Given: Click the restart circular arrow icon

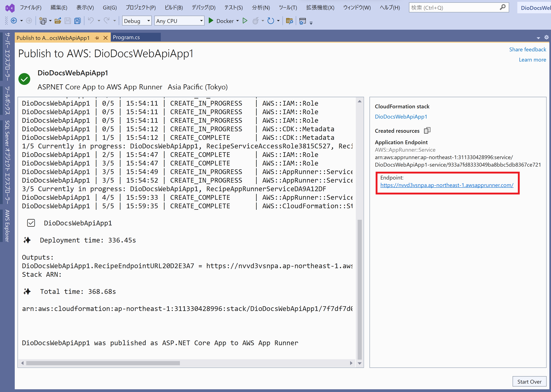Looking at the screenshot, I should click(x=271, y=21).
